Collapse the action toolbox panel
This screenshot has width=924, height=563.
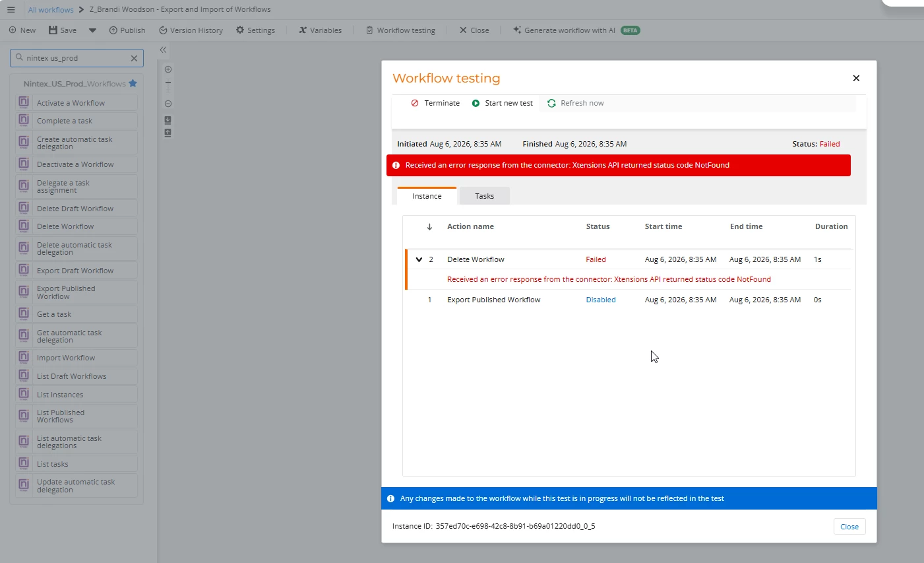pyautogui.click(x=163, y=50)
